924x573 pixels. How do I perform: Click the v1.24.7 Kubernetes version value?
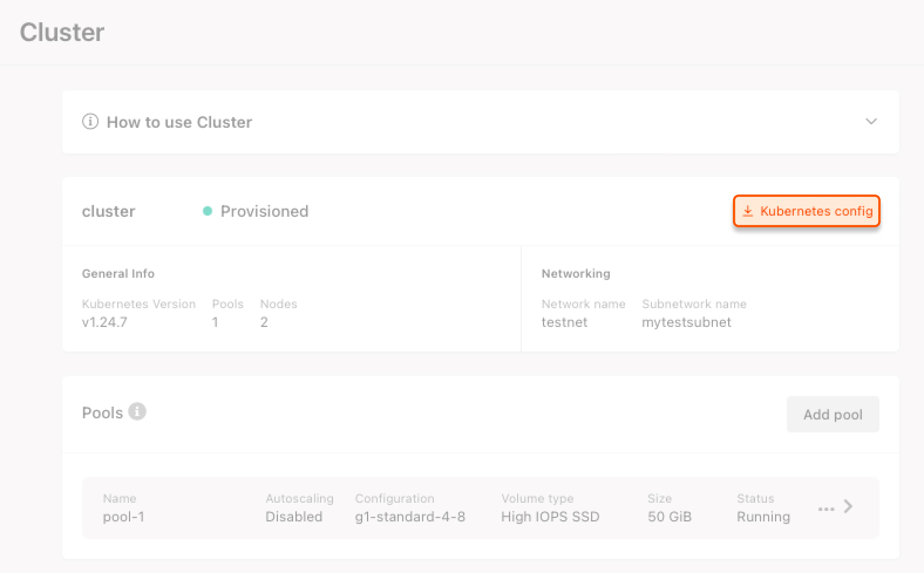(105, 322)
